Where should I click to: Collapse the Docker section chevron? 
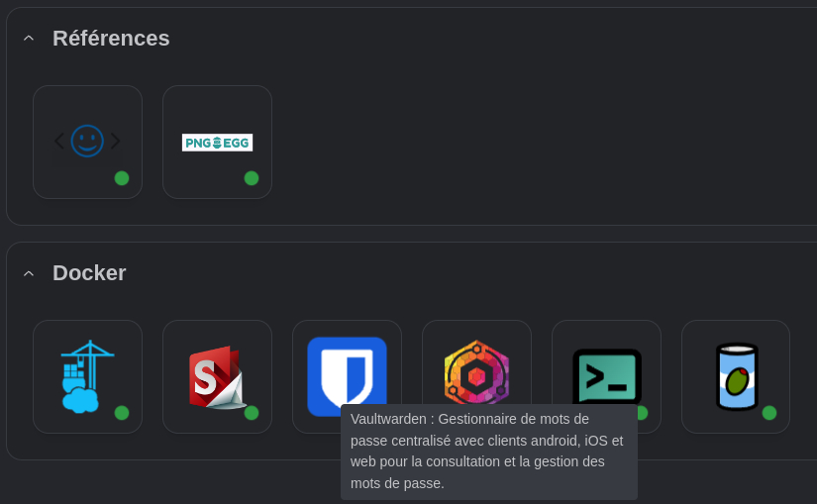coord(29,273)
